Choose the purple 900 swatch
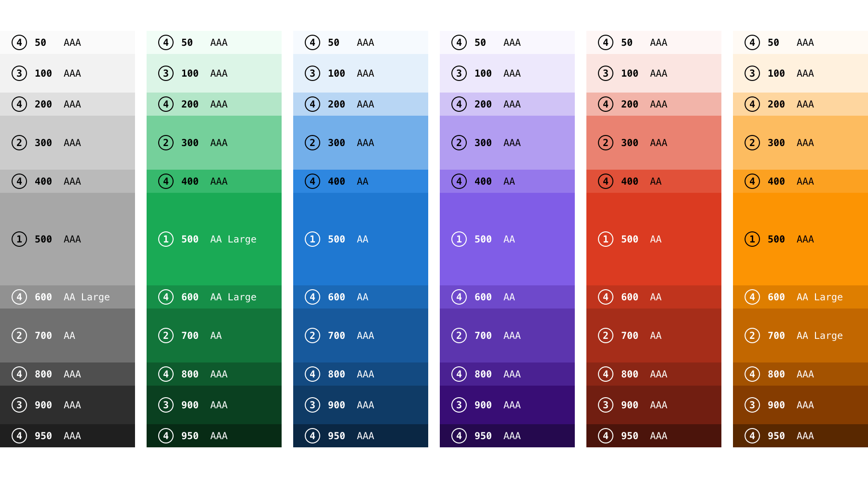868x483 pixels. (x=507, y=405)
